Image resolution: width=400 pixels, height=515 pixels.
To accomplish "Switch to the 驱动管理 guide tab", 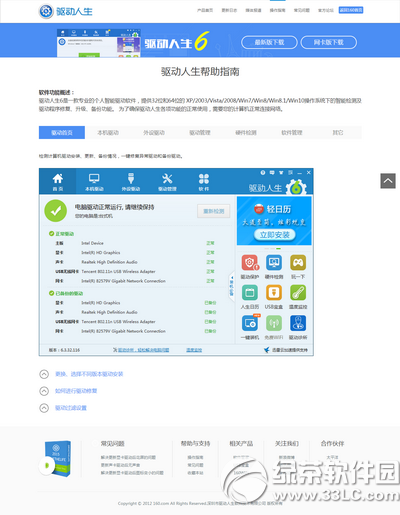I will (200, 133).
